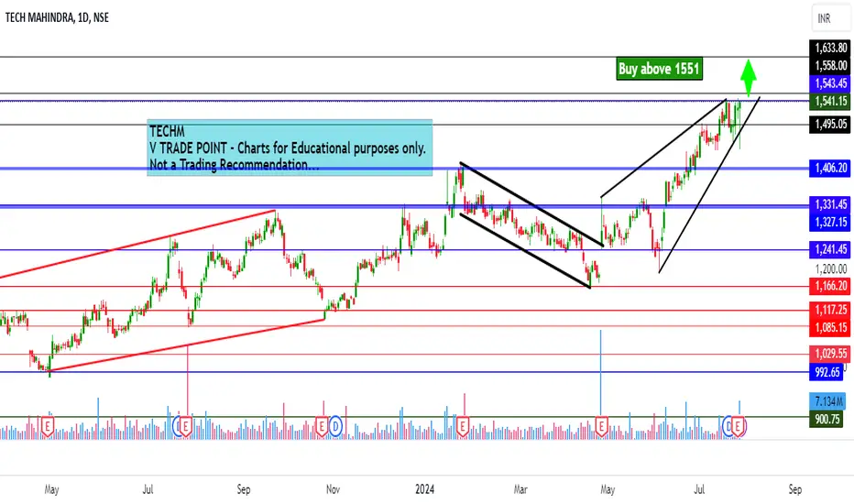Open the INR currency selector
This screenshot has width=854, height=504.
click(x=830, y=18)
